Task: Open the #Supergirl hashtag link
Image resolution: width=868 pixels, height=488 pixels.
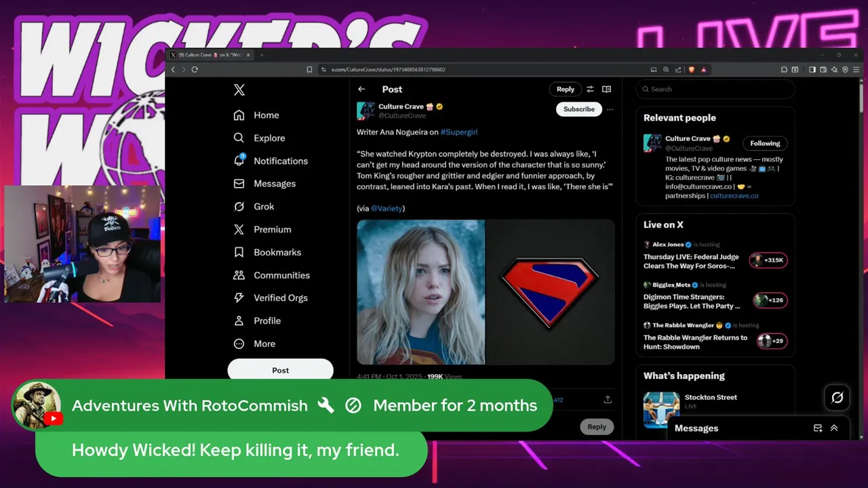Action: [459, 132]
